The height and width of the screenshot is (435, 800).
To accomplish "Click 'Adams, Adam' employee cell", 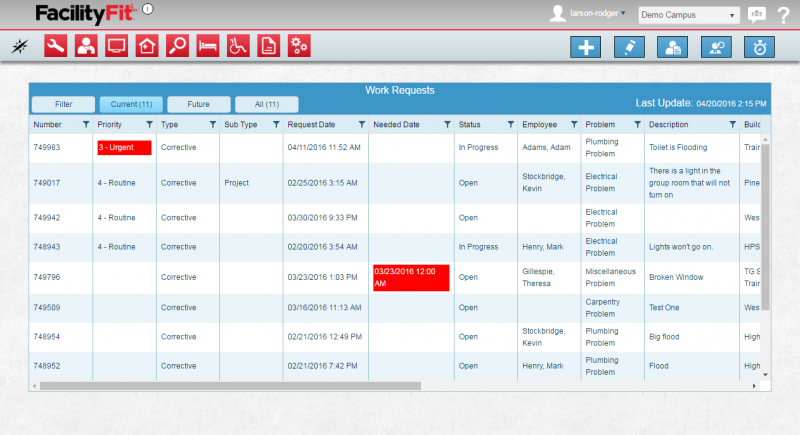I will coord(546,147).
